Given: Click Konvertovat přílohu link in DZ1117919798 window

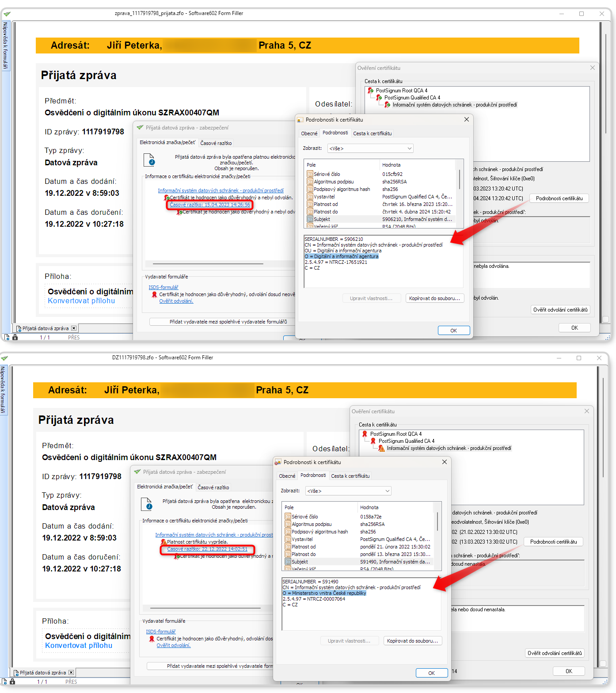Looking at the screenshot, I should point(79,646).
